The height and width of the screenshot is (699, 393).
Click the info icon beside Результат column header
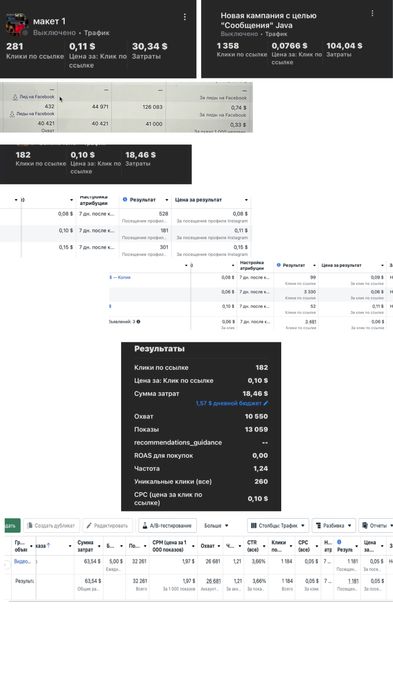(125, 200)
